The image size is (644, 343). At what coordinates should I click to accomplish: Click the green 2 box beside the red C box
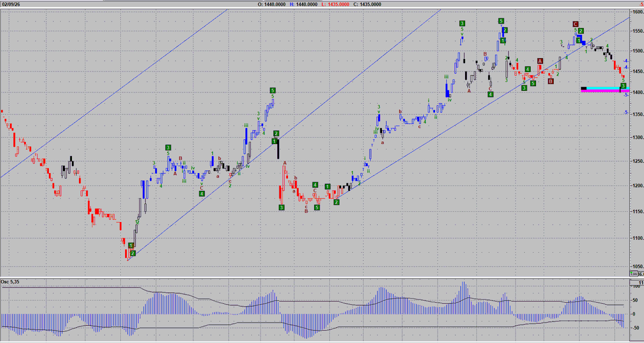click(581, 31)
